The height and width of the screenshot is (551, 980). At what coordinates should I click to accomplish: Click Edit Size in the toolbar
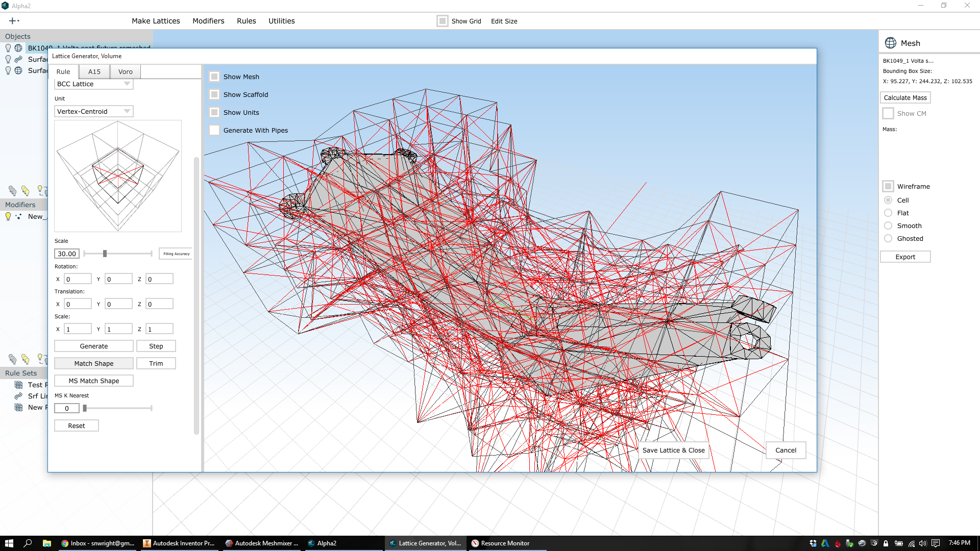(504, 21)
